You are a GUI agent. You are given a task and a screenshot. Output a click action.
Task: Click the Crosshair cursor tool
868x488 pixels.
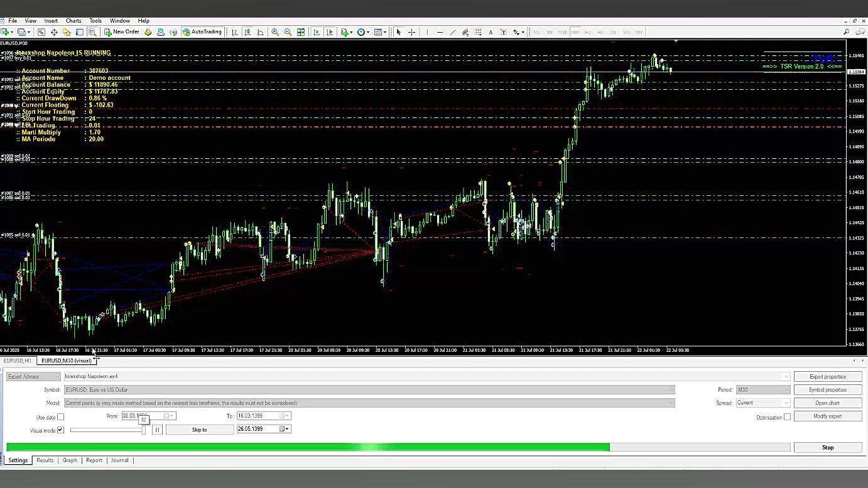pos(411,32)
